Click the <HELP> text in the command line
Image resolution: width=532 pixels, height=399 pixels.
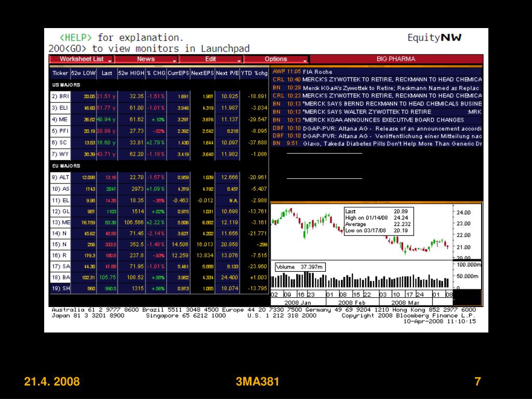(76, 37)
